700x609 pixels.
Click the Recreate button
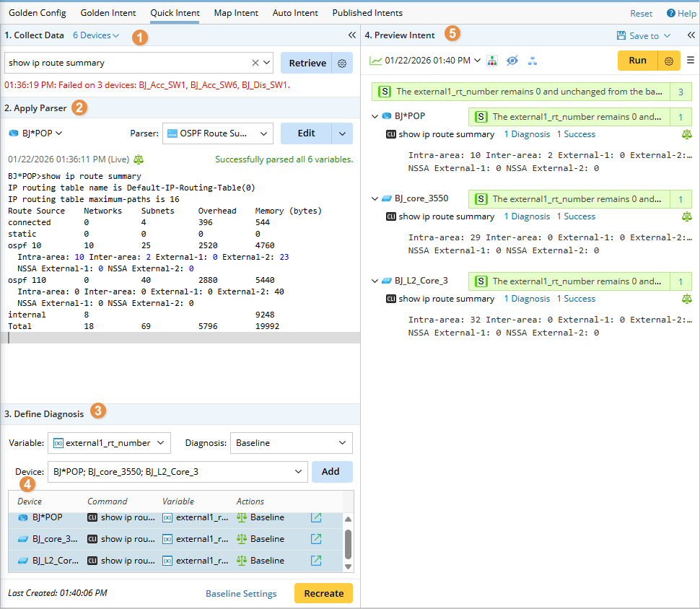click(323, 593)
